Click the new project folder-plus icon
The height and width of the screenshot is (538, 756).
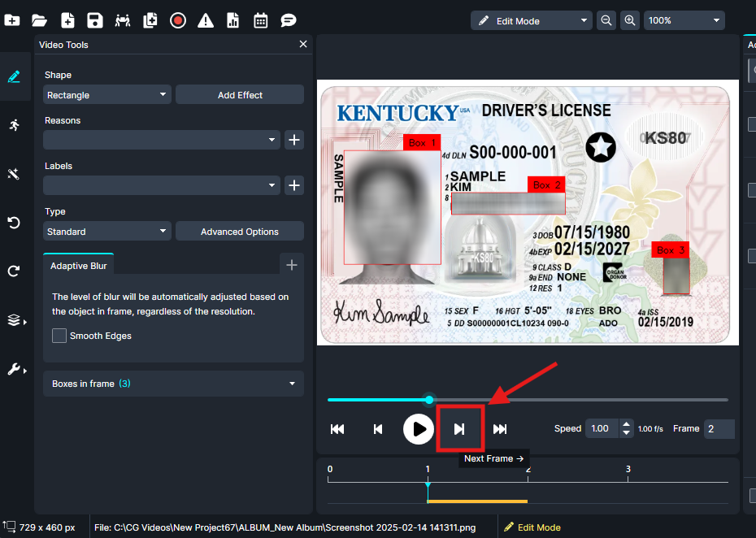pyautogui.click(x=12, y=20)
